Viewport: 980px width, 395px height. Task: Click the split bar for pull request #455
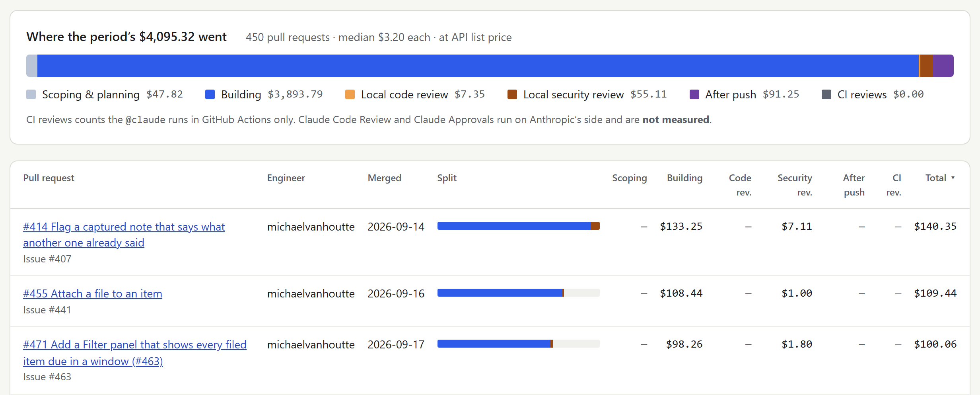coord(518,293)
